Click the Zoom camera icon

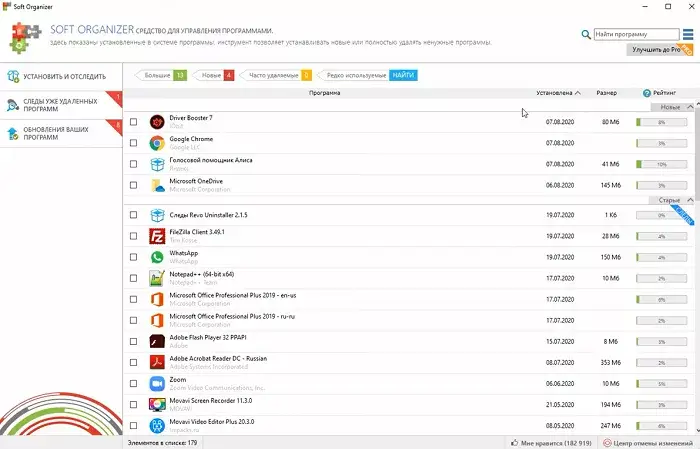coord(157,383)
